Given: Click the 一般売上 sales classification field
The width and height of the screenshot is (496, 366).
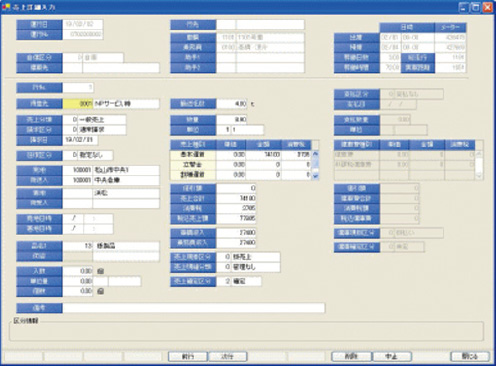Looking at the screenshot, I should pyautogui.click(x=102, y=120).
